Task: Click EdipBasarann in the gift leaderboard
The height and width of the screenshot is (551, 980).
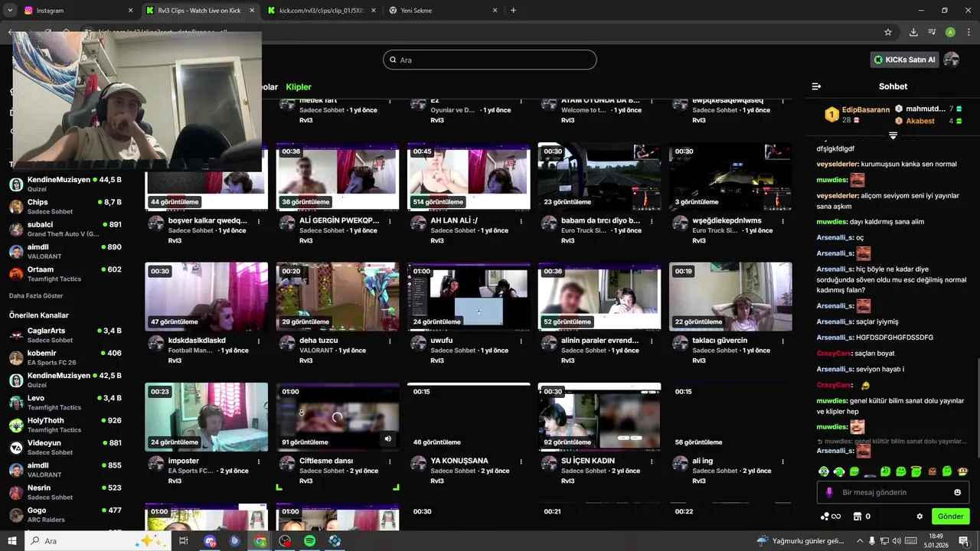Action: coord(865,110)
